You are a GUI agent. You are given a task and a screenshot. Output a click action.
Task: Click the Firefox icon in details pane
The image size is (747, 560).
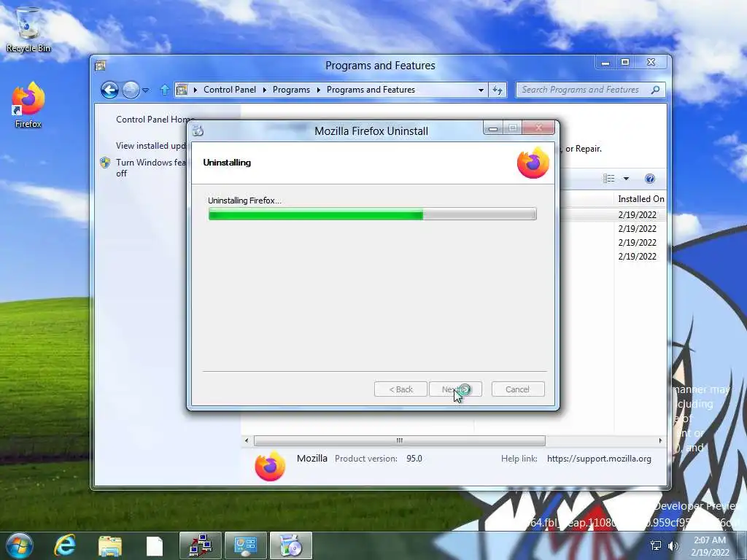point(270,466)
